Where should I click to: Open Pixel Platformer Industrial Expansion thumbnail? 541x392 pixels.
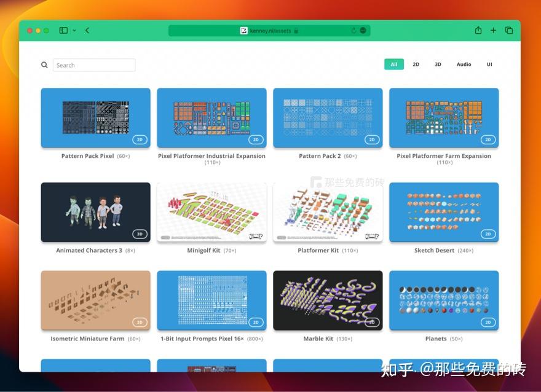212,117
